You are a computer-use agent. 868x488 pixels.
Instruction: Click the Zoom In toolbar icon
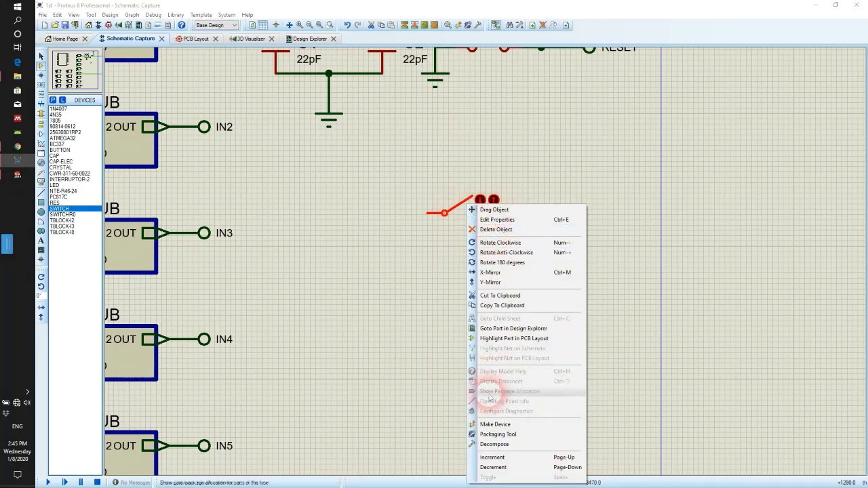pos(299,25)
